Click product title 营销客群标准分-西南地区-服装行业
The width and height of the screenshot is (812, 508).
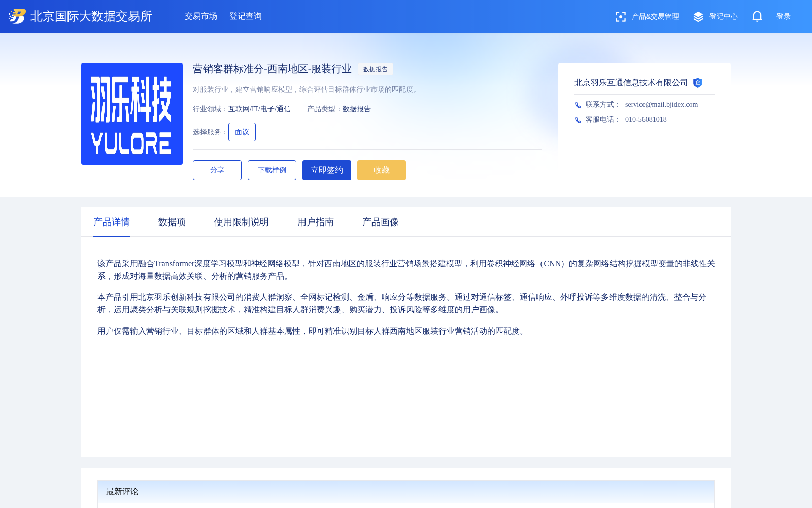pos(272,69)
